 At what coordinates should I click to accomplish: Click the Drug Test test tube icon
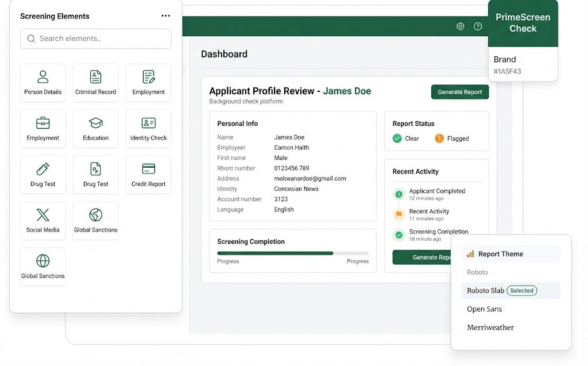pyautogui.click(x=43, y=169)
